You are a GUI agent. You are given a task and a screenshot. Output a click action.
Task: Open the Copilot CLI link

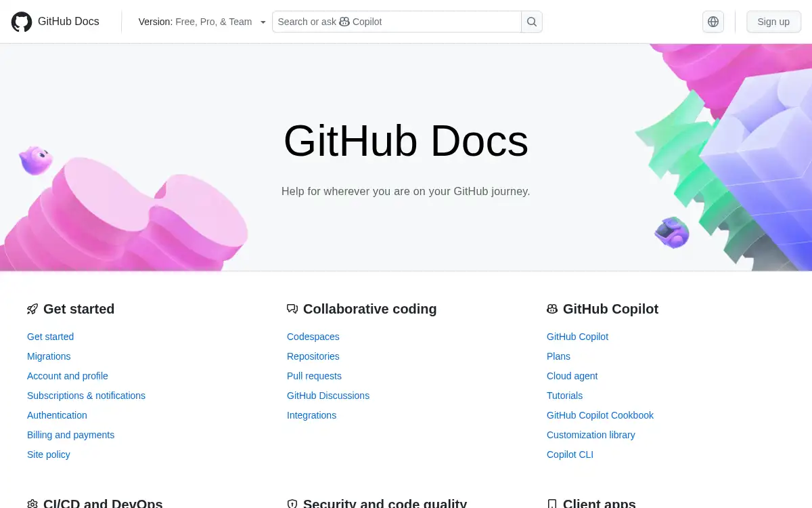pyautogui.click(x=570, y=454)
